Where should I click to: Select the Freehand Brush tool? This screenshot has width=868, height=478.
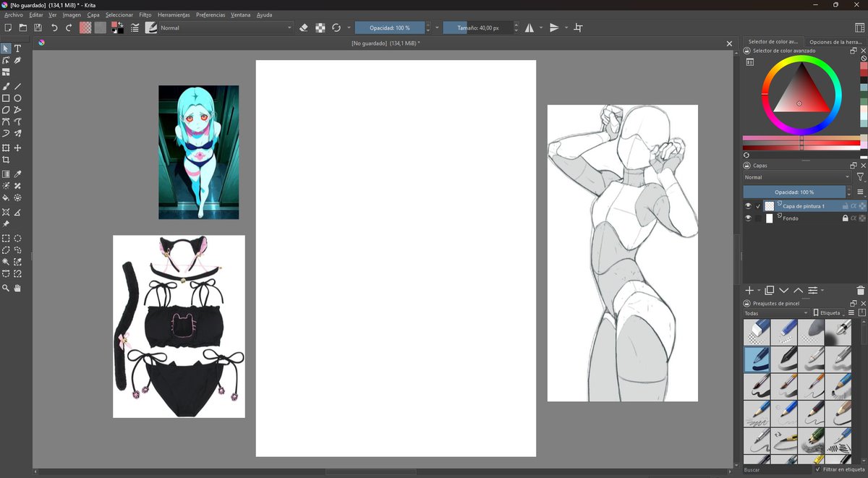(6, 86)
